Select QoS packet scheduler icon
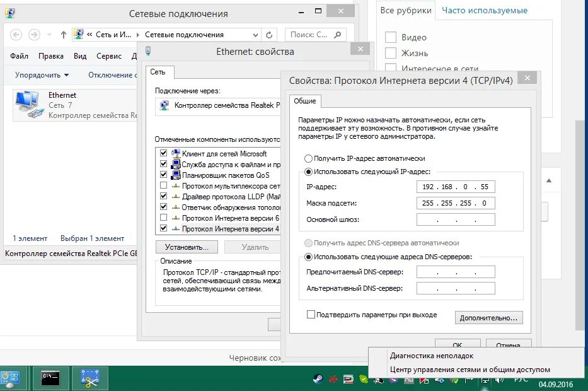Viewport: 588px width, 391px height. [x=175, y=175]
